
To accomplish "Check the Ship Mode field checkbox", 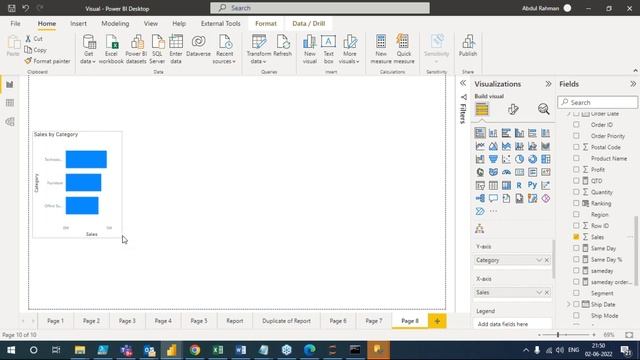I will coord(576,316).
